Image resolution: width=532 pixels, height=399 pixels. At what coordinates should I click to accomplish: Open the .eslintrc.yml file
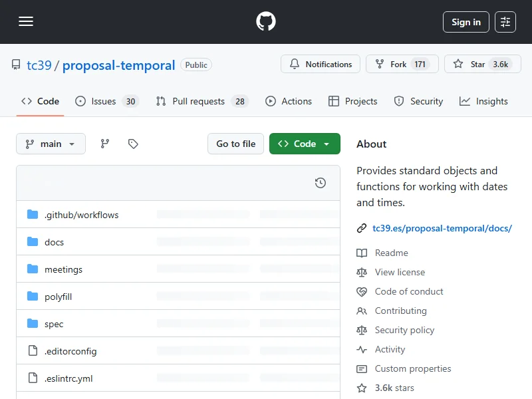(x=68, y=378)
